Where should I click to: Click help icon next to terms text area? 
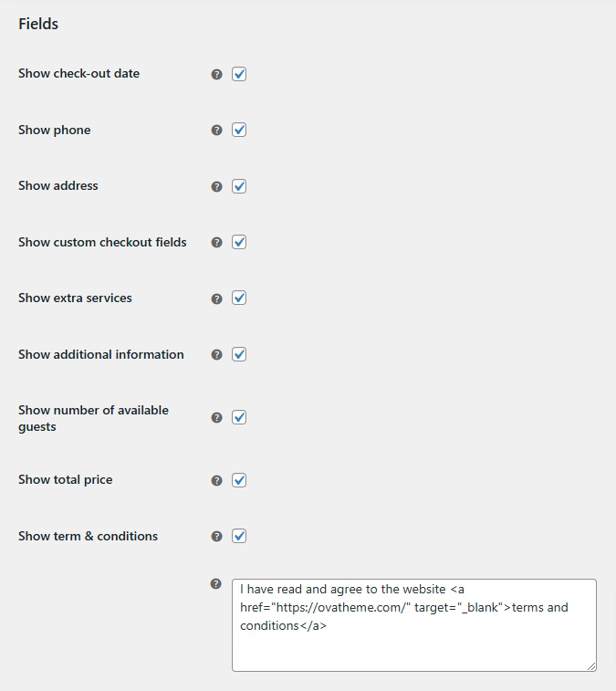point(216,584)
